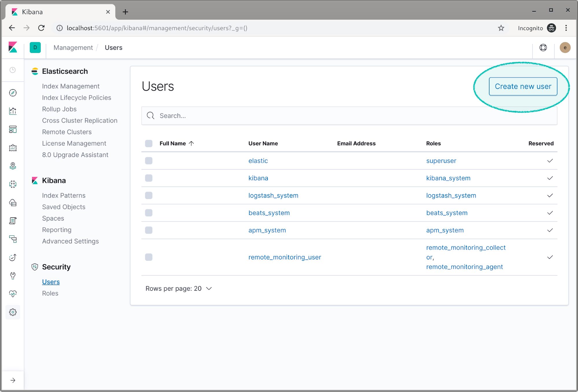Click the Dev Tools icon in left sidebar
Viewport: 578px width, 392px height.
[x=13, y=275]
